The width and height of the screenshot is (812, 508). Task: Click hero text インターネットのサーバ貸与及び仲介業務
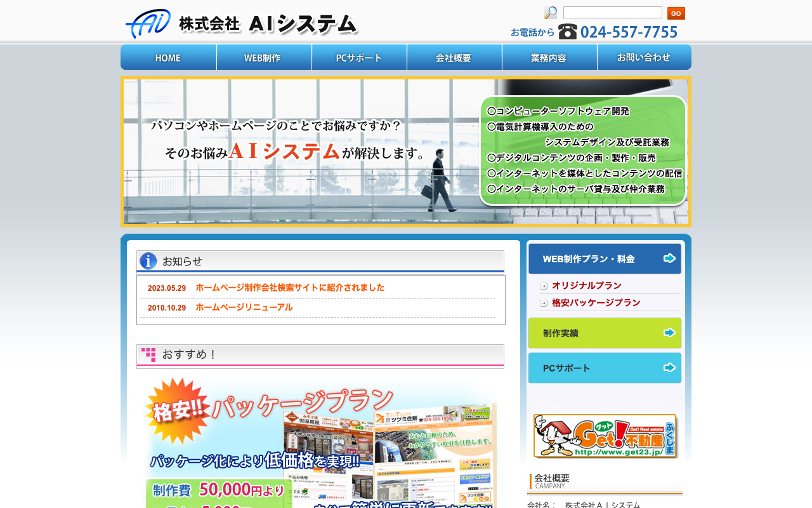click(x=576, y=189)
